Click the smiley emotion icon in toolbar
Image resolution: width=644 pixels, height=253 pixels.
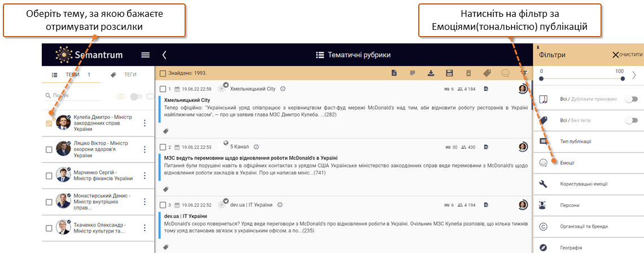506,73
